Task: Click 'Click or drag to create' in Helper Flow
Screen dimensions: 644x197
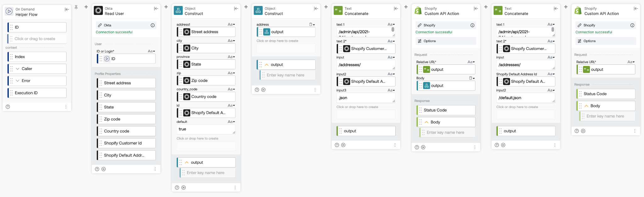Action: tap(37, 39)
